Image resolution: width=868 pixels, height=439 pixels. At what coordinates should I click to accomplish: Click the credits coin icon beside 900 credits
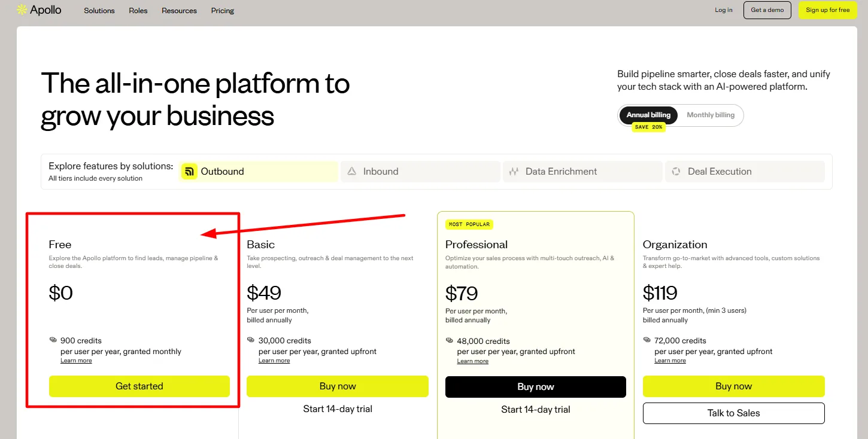click(53, 340)
